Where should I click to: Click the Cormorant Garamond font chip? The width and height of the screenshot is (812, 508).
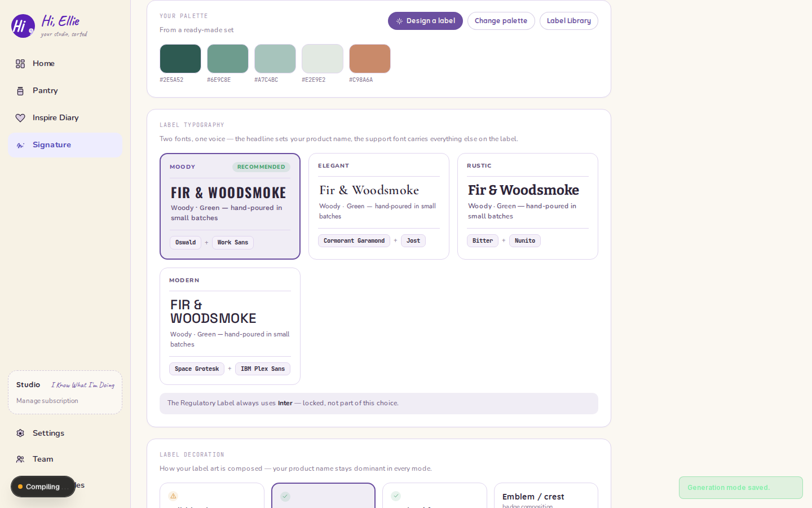point(354,241)
